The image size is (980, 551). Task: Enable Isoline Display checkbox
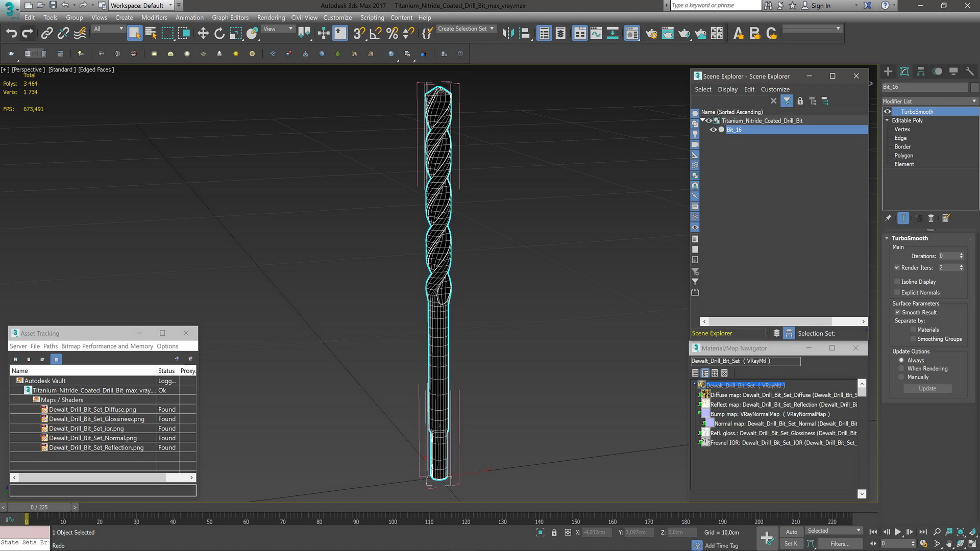pos(897,282)
